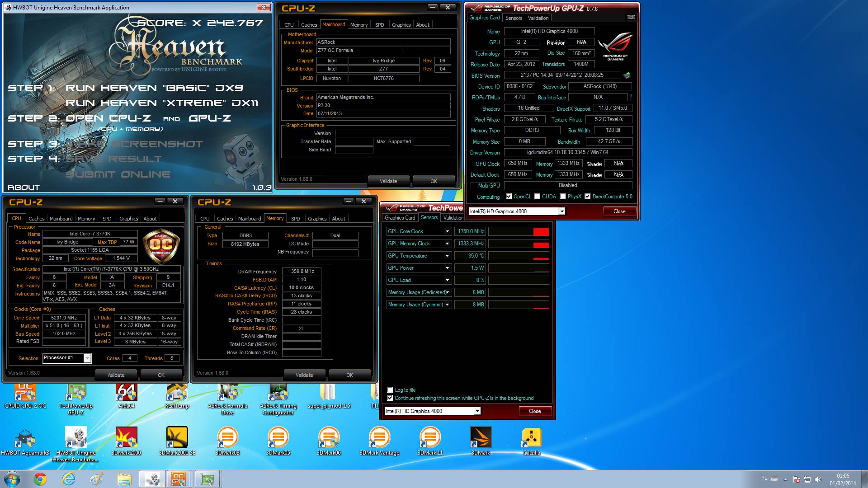Open Catzilla desktop icon

coord(531,441)
